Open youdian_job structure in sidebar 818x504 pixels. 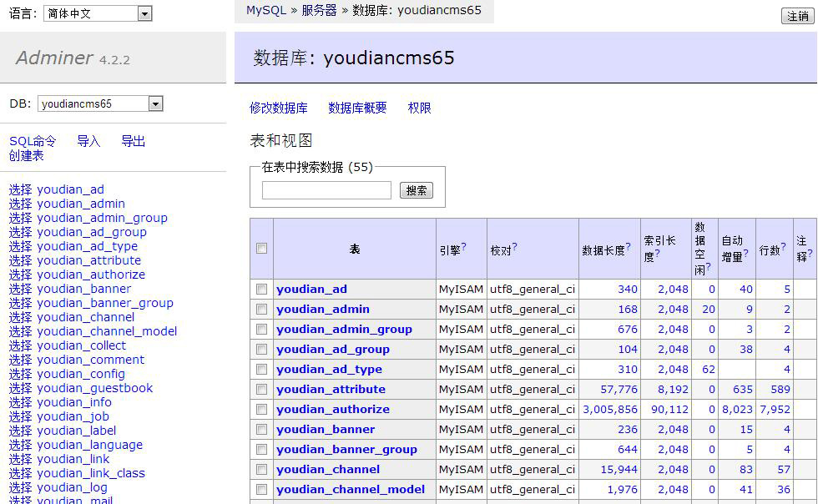[73, 416]
